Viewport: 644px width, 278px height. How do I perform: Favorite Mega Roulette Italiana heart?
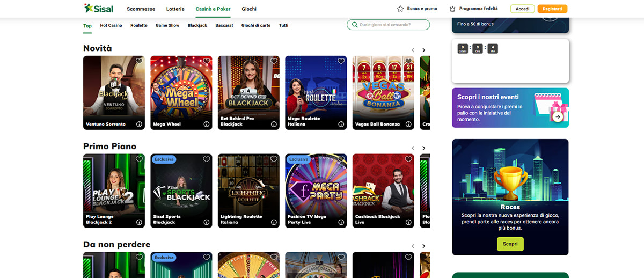click(x=341, y=61)
